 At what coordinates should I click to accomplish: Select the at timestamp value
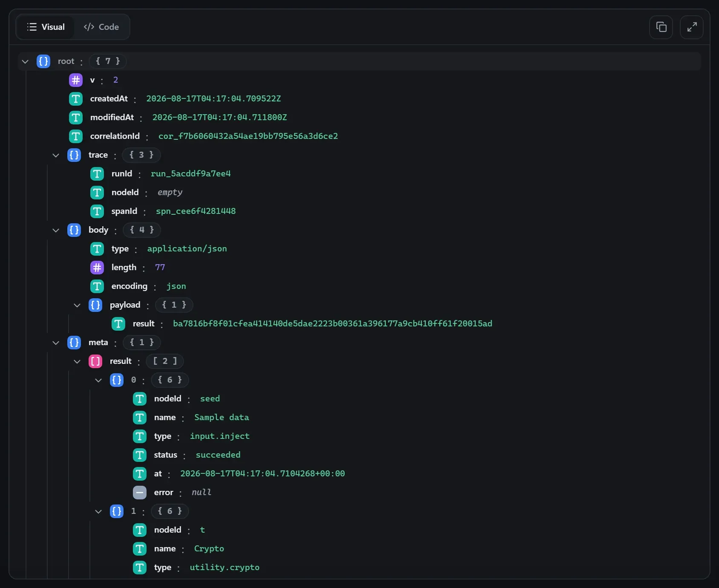click(x=263, y=474)
